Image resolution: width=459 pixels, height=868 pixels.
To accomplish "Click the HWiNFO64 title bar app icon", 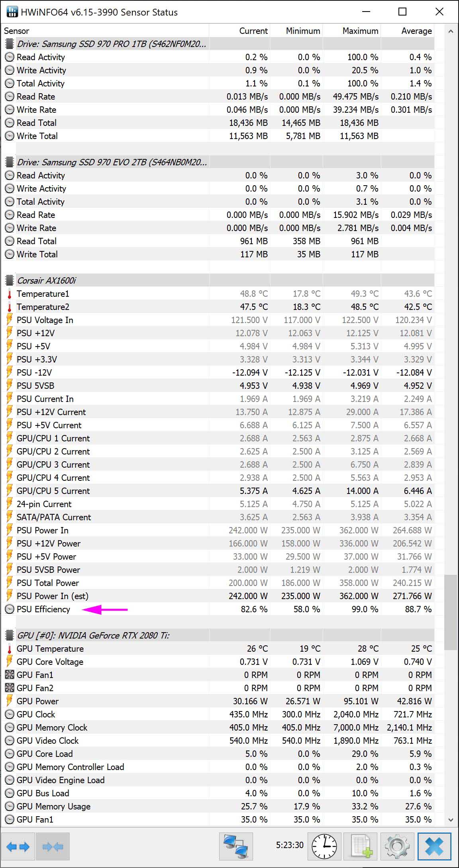I will click(x=12, y=12).
